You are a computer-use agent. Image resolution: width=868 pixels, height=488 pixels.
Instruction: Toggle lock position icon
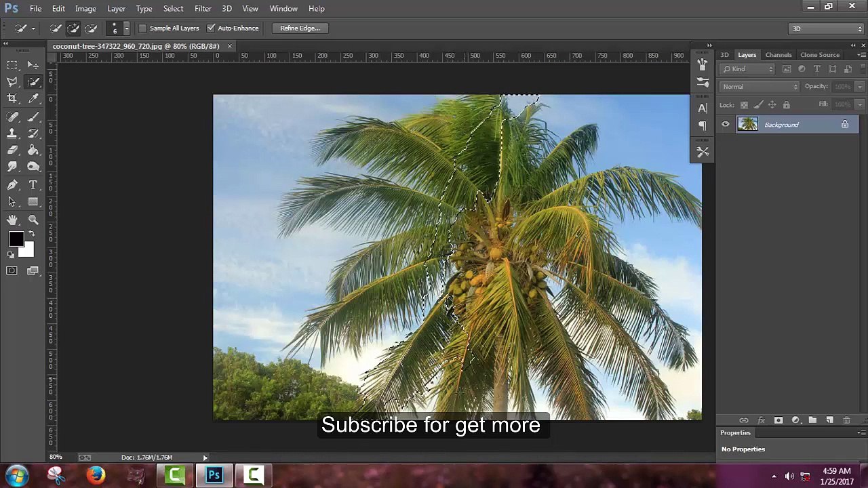coord(772,105)
